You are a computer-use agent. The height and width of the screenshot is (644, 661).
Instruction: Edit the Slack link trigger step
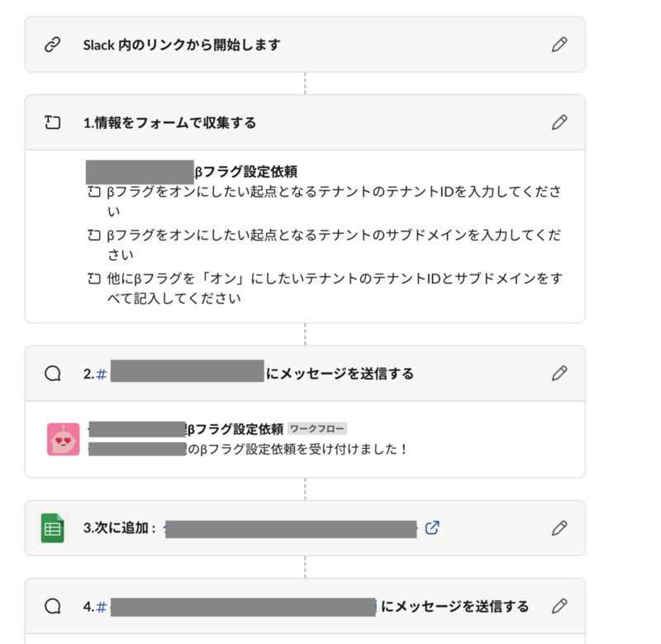559,45
